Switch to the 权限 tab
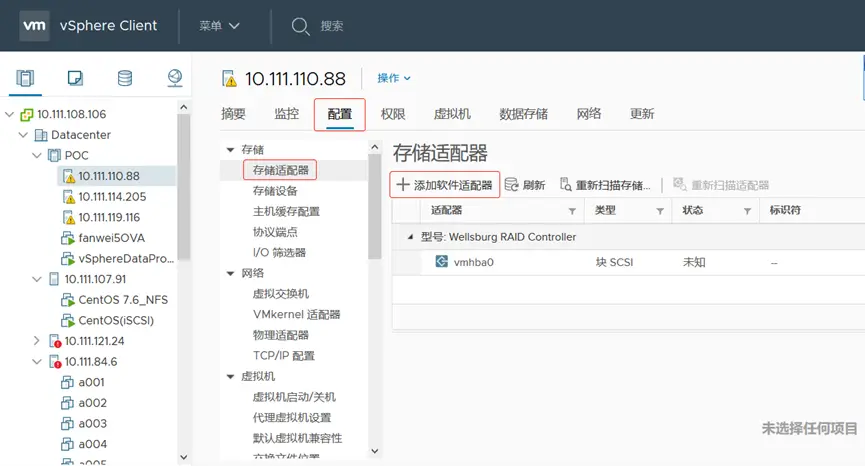 [393, 114]
